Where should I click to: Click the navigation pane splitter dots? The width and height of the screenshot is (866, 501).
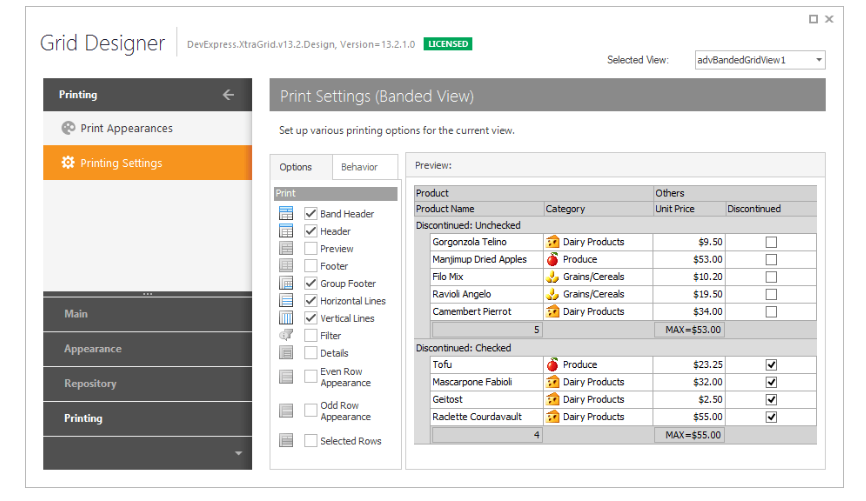click(x=147, y=294)
